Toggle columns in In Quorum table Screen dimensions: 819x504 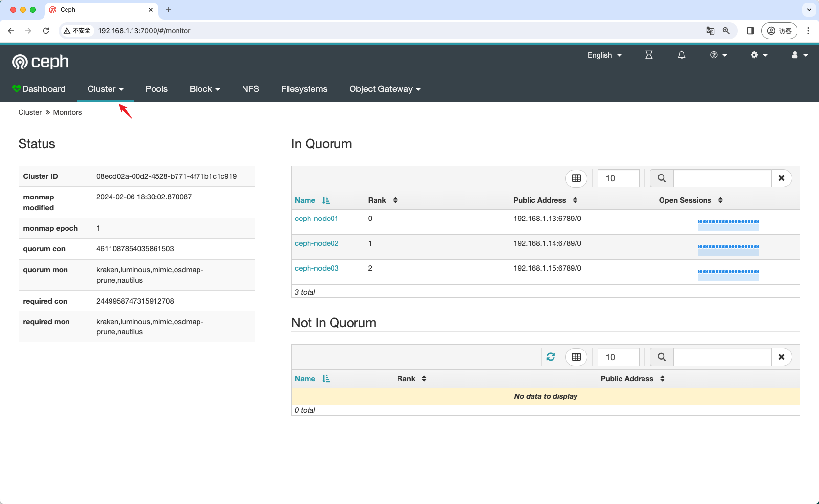pos(576,178)
